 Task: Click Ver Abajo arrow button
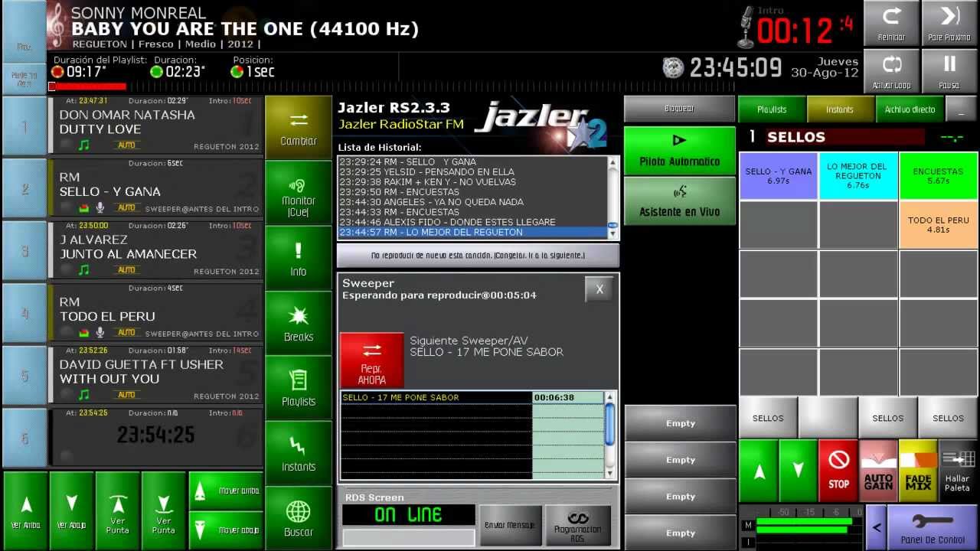72,510
